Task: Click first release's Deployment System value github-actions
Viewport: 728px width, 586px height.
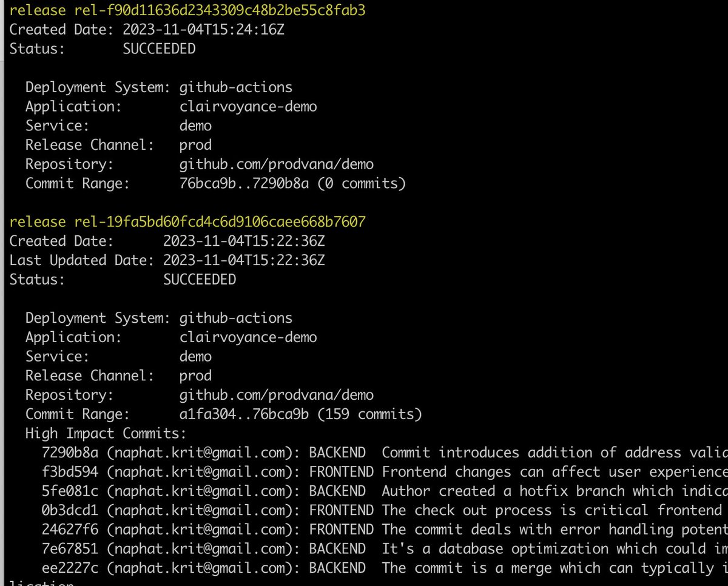Action: tap(236, 87)
